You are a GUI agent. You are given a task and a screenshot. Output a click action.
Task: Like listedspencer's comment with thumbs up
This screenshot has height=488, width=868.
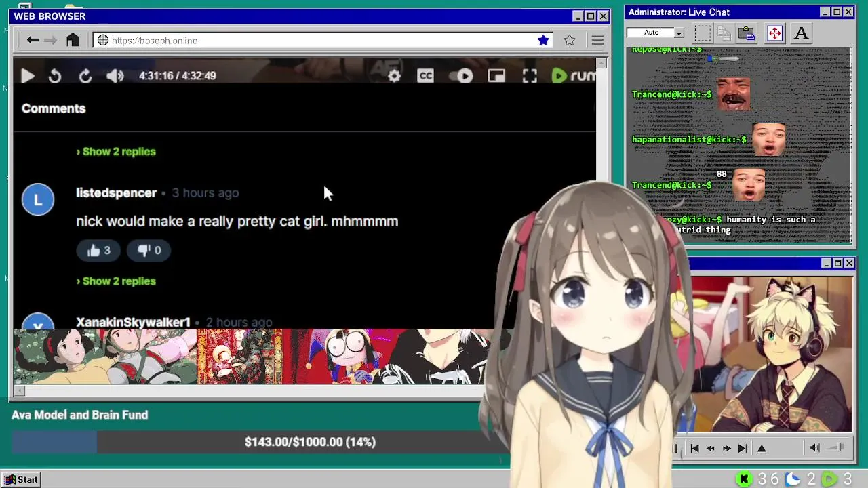pos(98,250)
